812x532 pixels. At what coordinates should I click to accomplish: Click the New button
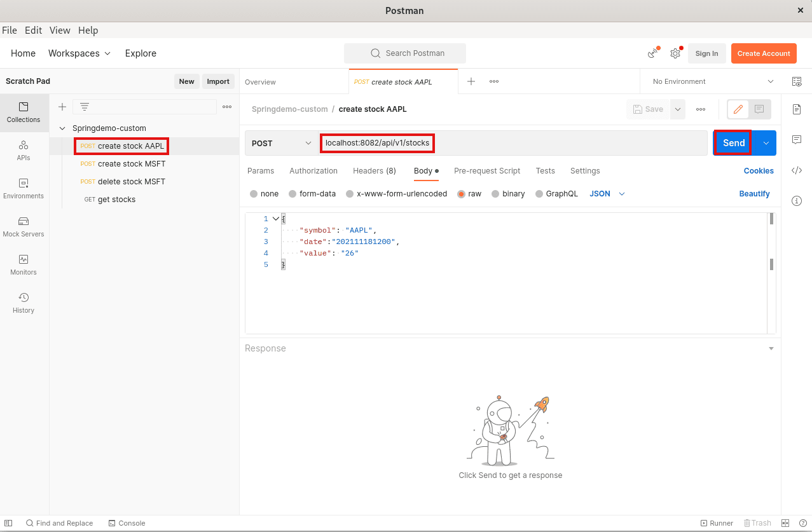(186, 81)
